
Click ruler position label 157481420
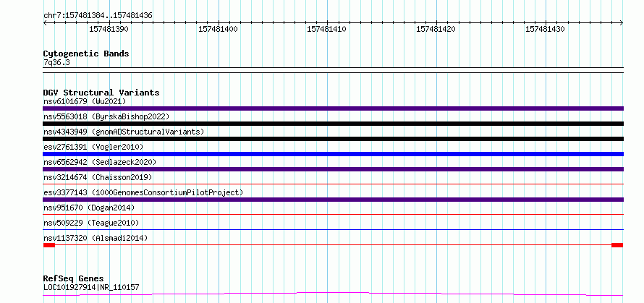pyautogui.click(x=436, y=29)
